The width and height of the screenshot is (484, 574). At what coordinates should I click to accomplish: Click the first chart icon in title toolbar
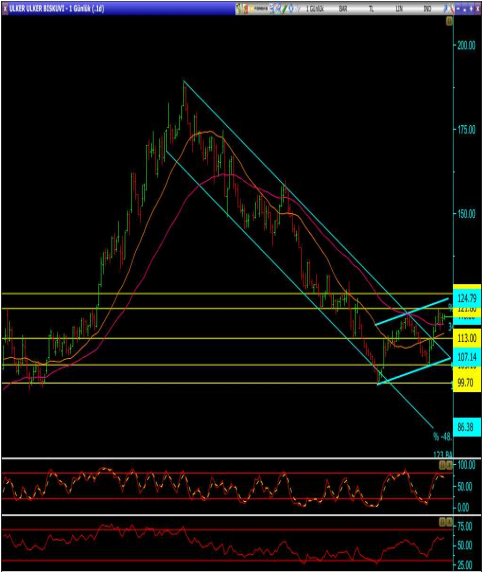[238, 8]
